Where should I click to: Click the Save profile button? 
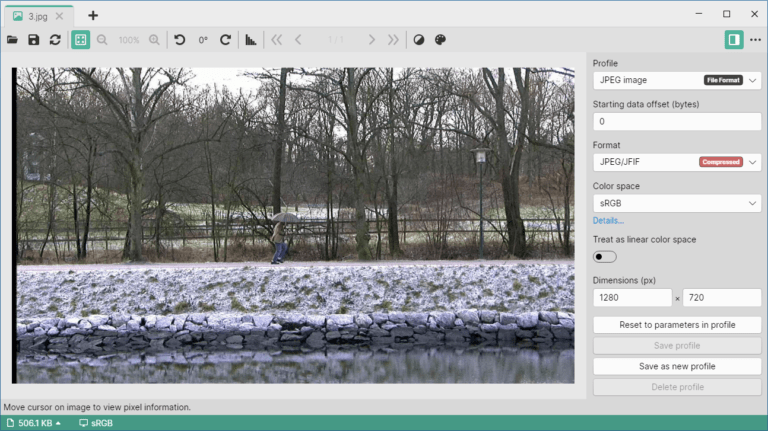point(677,345)
